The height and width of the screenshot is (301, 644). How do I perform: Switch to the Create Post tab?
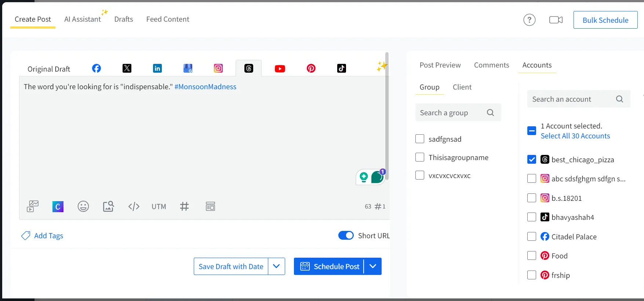[33, 19]
